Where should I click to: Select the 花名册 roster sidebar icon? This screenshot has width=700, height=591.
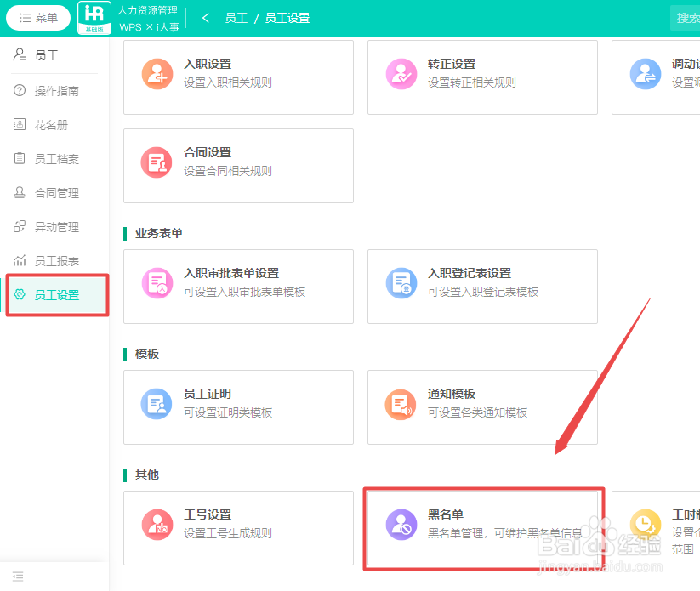coord(19,125)
